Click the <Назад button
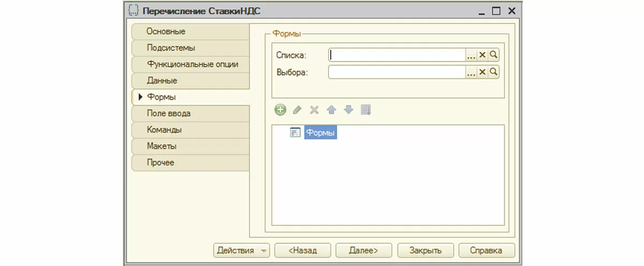The height and width of the screenshot is (266, 644). pyautogui.click(x=303, y=250)
